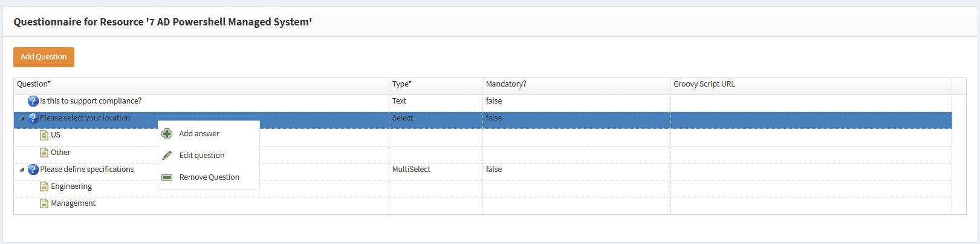Click the note icon beside Other answer
Screen dimensions: 980x244
tap(44, 153)
